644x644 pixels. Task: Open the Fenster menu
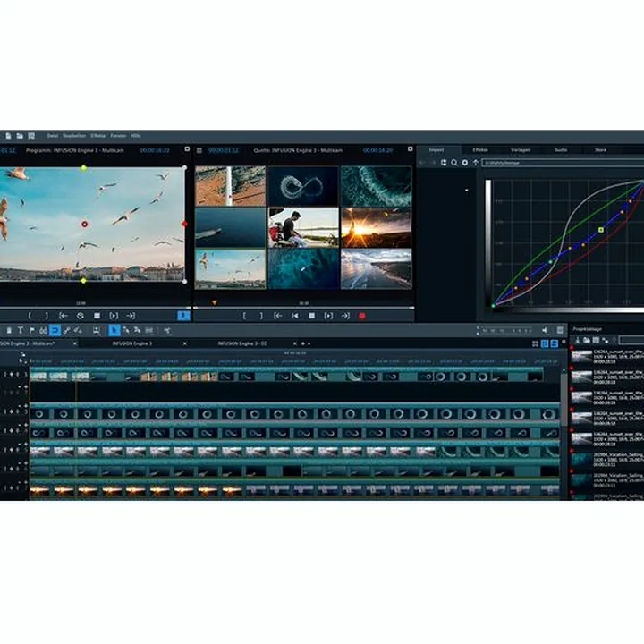point(118,136)
